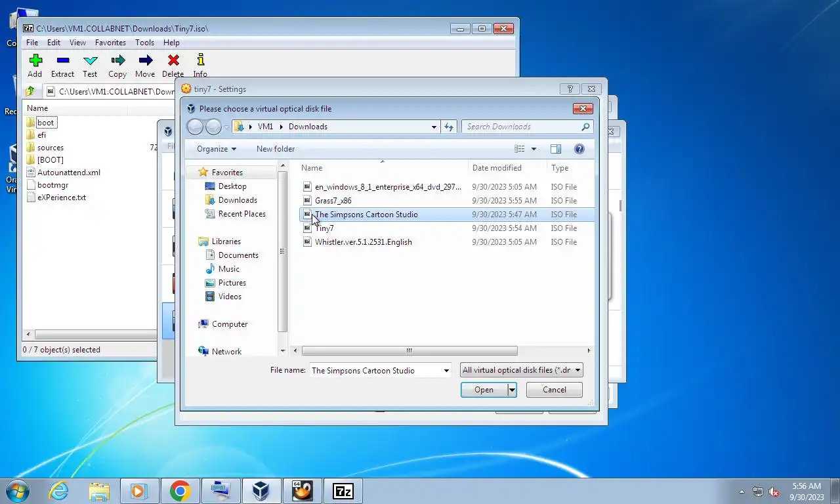The width and height of the screenshot is (840, 504).
Task: Open the View menu in 7-Zip
Action: (x=77, y=43)
